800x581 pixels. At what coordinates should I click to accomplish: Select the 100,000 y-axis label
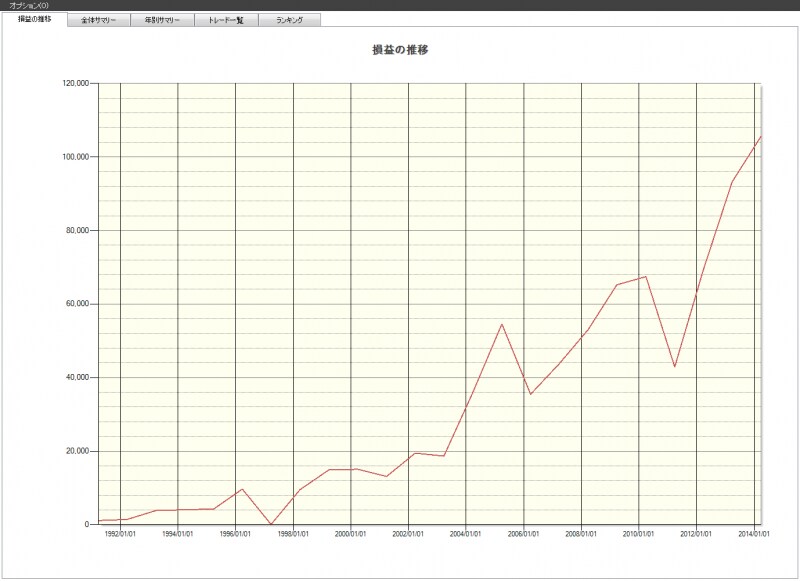point(76,157)
